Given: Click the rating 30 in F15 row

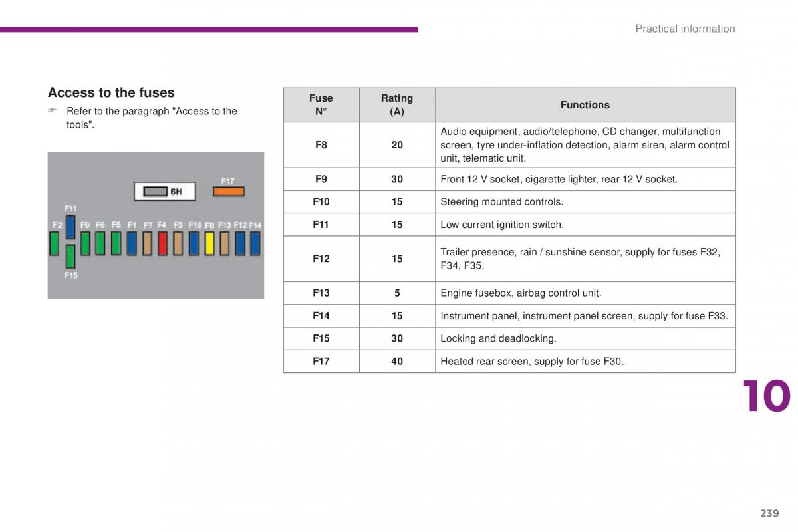Looking at the screenshot, I should (397, 338).
